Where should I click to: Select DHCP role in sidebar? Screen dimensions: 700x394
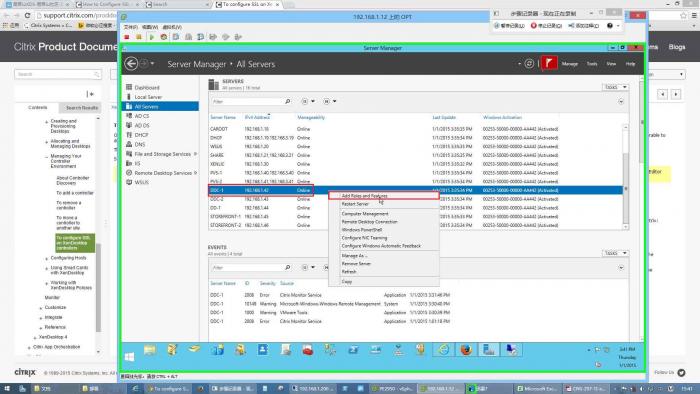click(x=141, y=135)
